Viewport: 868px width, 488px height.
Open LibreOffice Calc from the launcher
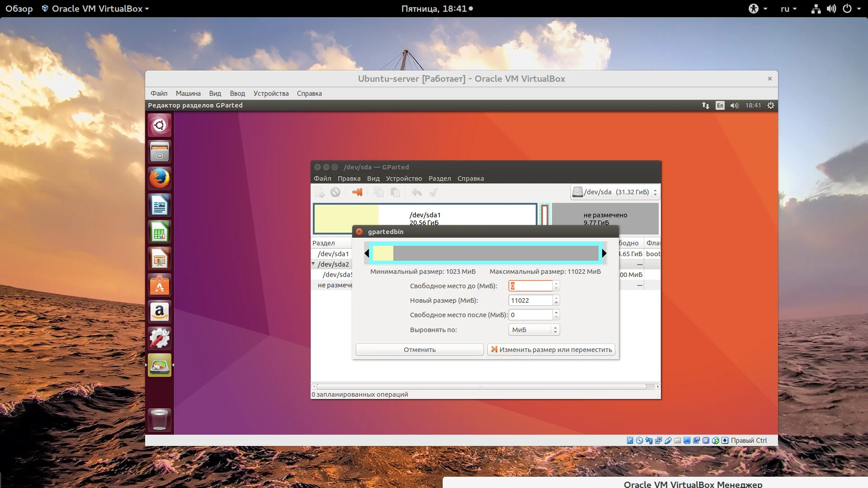[x=160, y=232]
